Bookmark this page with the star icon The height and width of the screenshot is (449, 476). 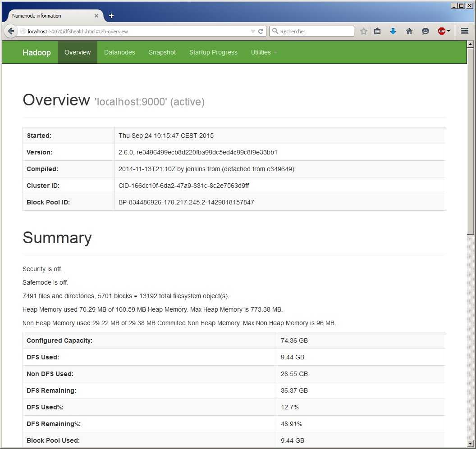click(364, 31)
